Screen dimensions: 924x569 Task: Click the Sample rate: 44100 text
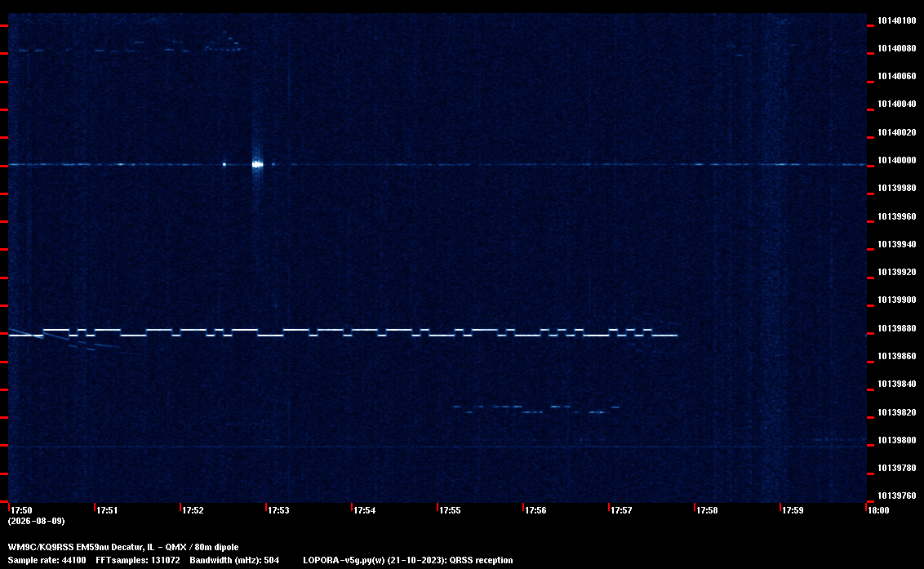point(47,560)
